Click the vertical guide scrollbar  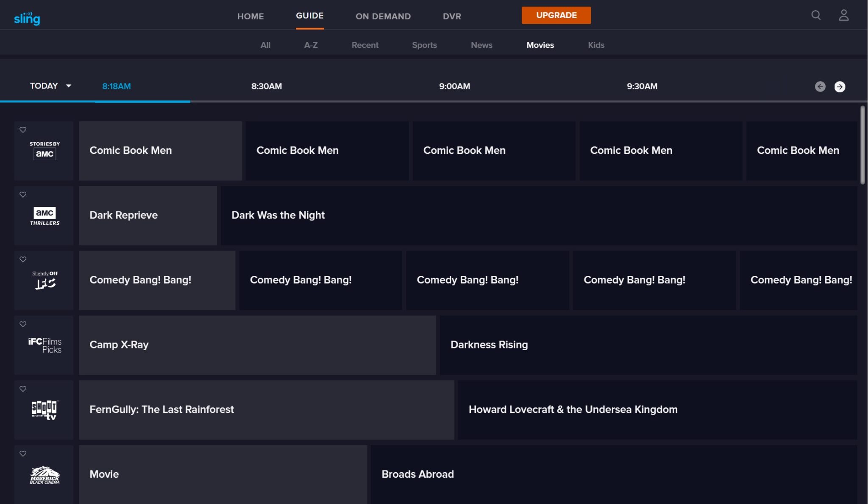(x=862, y=145)
